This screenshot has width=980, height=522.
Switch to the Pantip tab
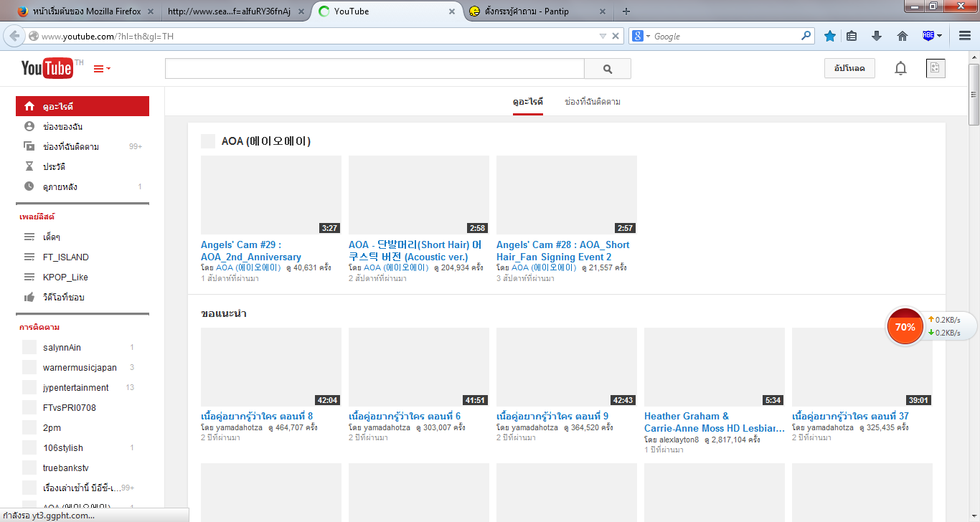click(538, 11)
